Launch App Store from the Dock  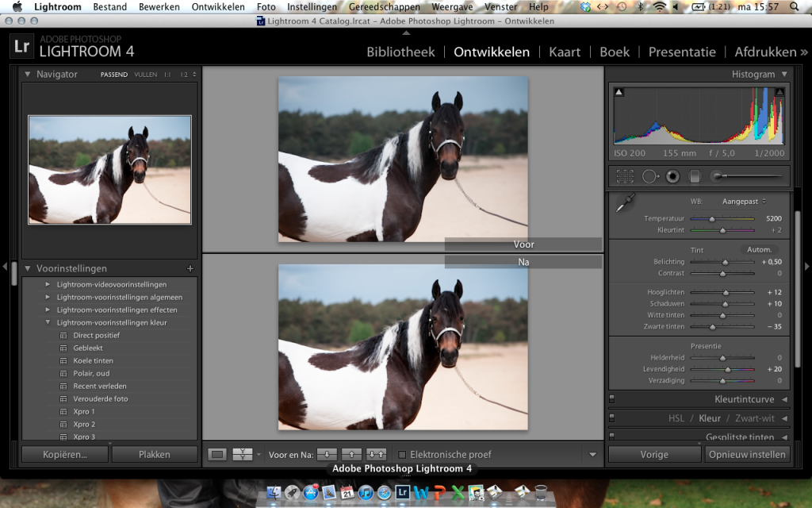311,492
